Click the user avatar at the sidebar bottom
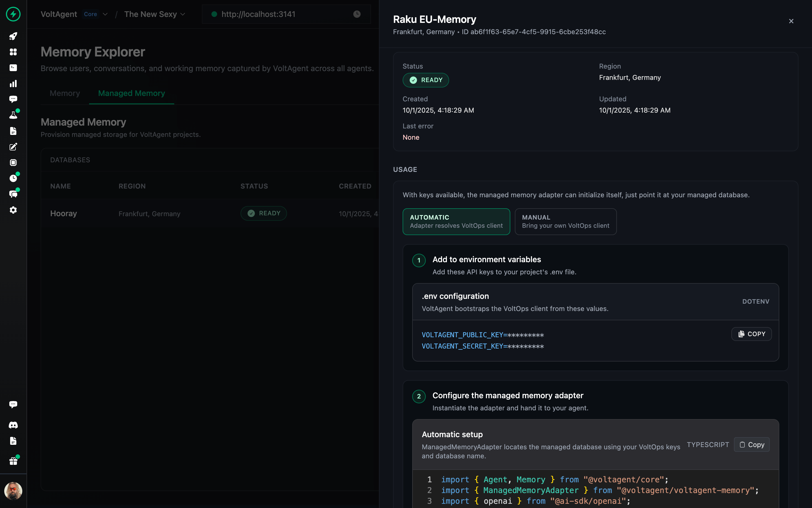 point(13,491)
